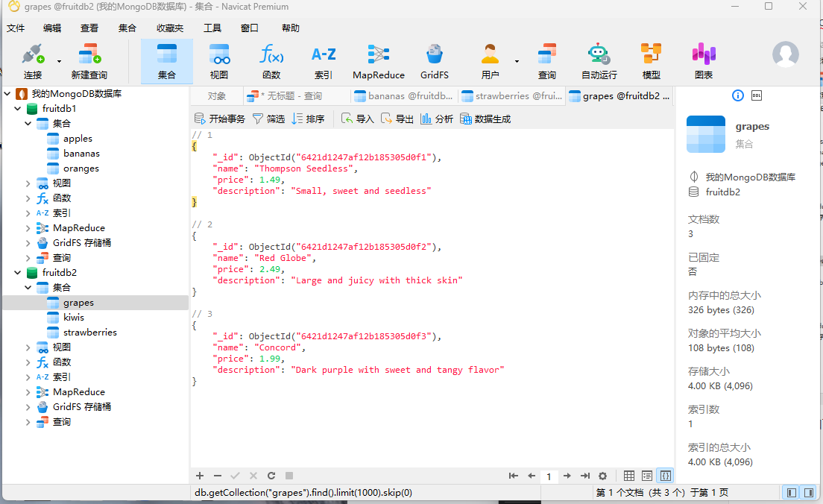Viewport: 823px width, 504px height.
Task: Click the 函数 function toolbar icon
Action: (271, 61)
